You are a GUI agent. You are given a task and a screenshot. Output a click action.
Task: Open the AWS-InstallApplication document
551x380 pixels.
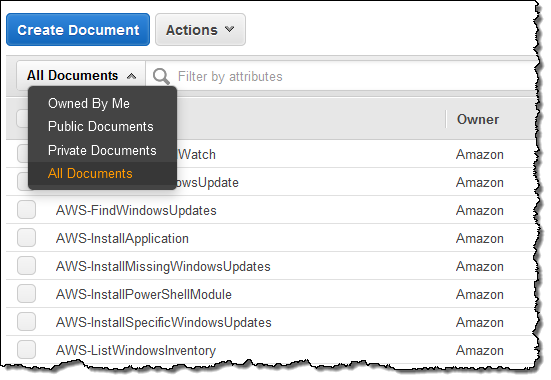122,239
